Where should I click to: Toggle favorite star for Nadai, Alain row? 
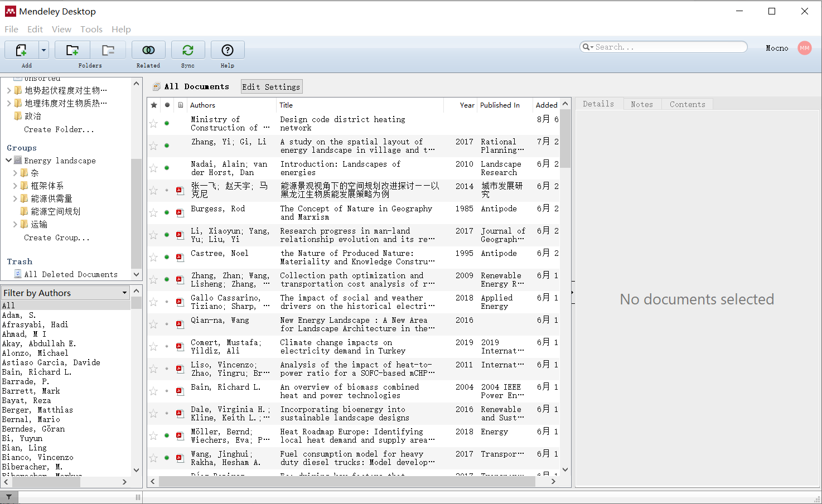tap(153, 168)
